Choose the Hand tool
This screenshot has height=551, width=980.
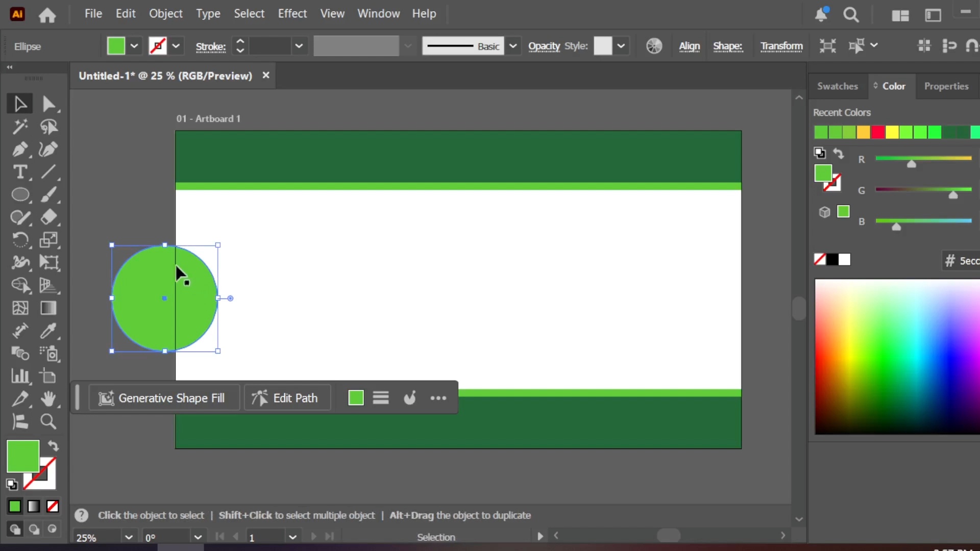(x=48, y=398)
